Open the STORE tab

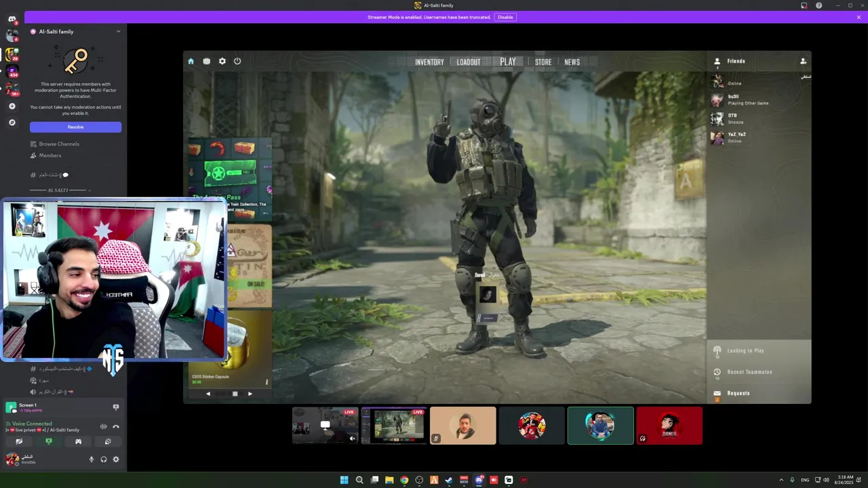(543, 62)
